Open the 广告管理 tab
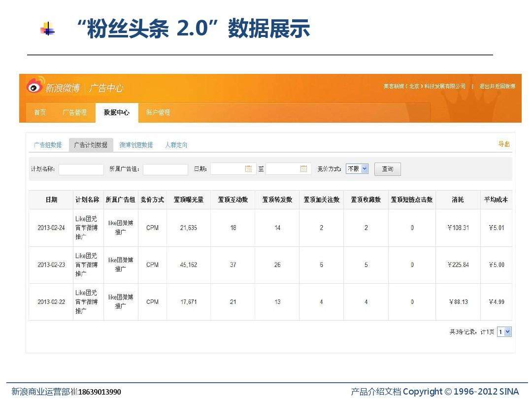Screen dimensions: 532x399 (75, 112)
